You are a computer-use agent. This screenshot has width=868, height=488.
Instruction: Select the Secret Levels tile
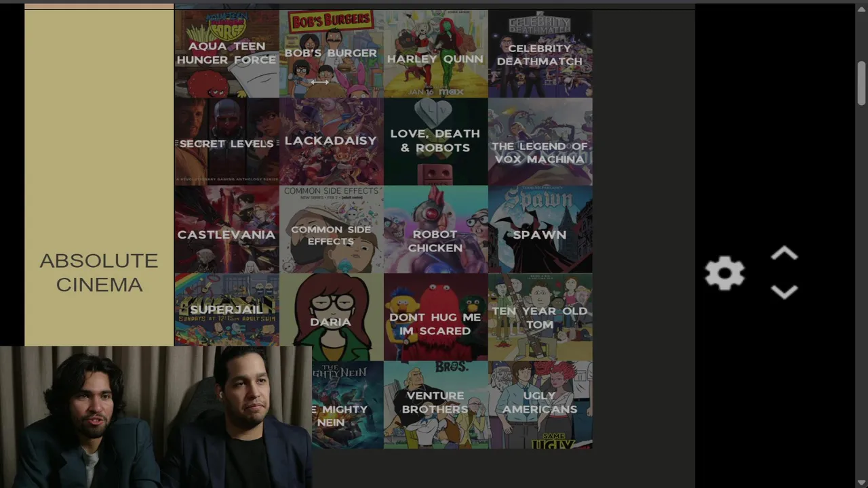click(x=226, y=142)
